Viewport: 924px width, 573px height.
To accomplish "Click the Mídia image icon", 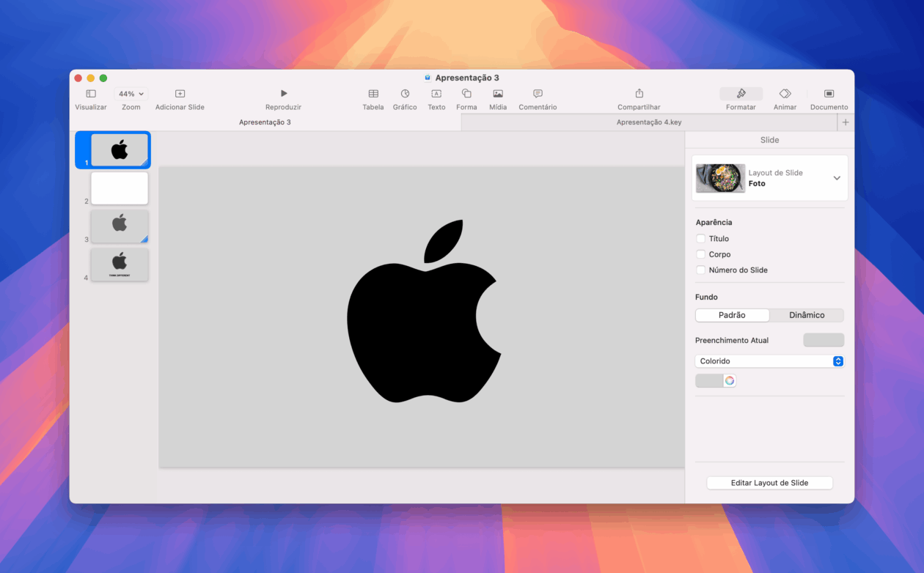I will (498, 94).
